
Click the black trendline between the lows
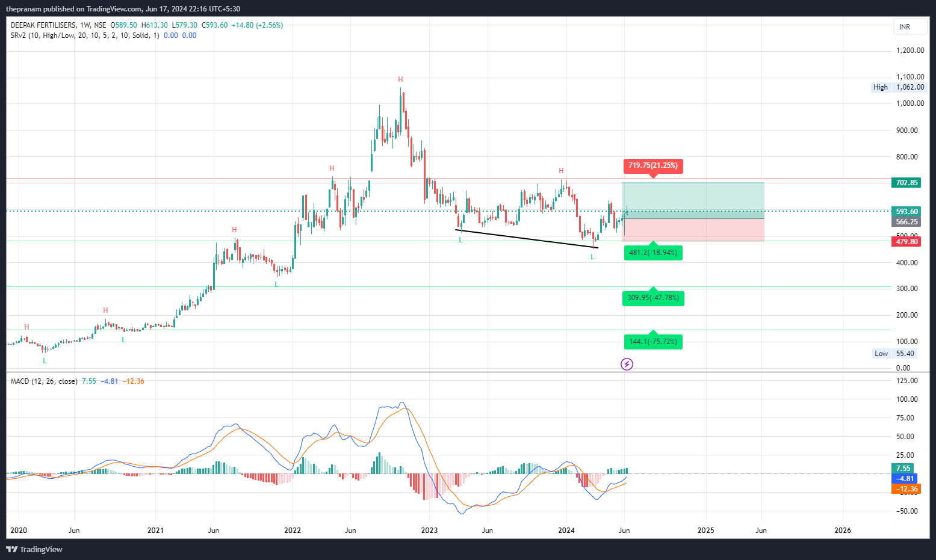pos(527,239)
